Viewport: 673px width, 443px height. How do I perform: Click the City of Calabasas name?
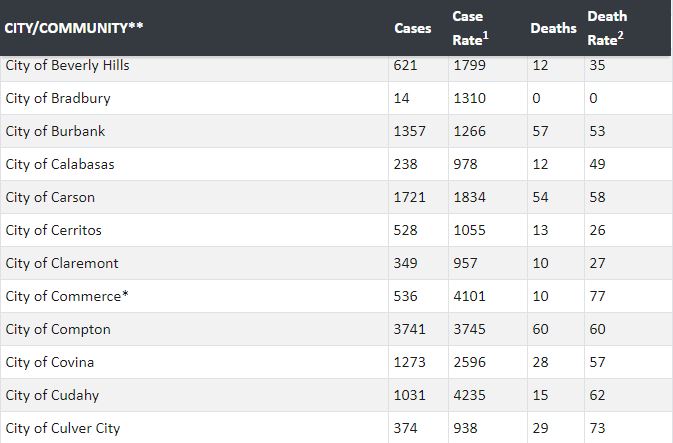(x=60, y=164)
